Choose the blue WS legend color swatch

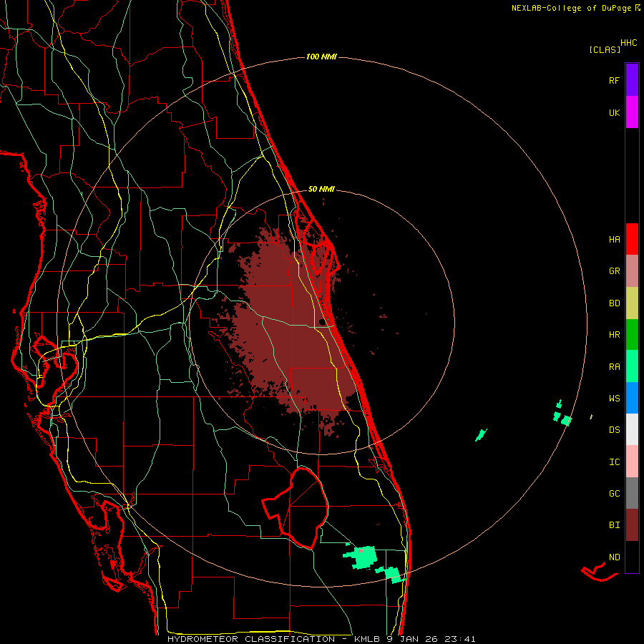point(632,398)
